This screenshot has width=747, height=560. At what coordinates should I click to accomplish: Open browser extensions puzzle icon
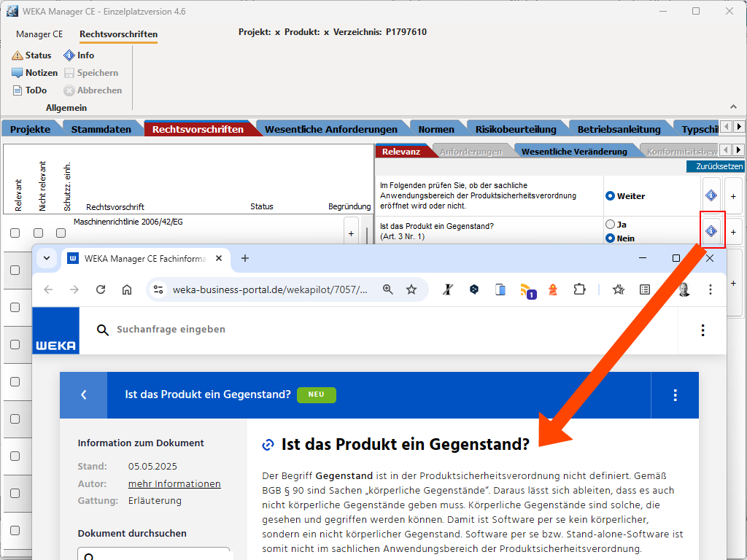click(x=579, y=289)
